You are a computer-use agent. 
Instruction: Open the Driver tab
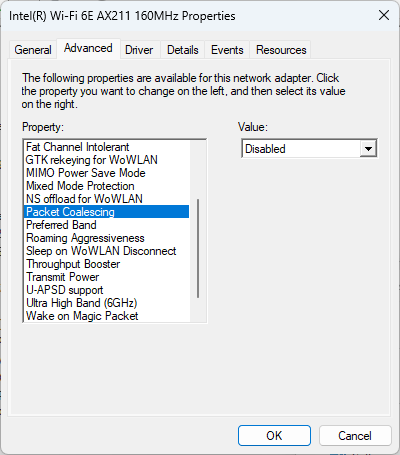pyautogui.click(x=139, y=50)
